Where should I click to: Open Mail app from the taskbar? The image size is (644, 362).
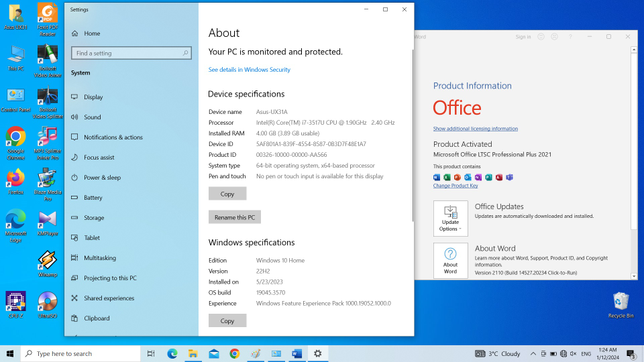click(x=214, y=353)
